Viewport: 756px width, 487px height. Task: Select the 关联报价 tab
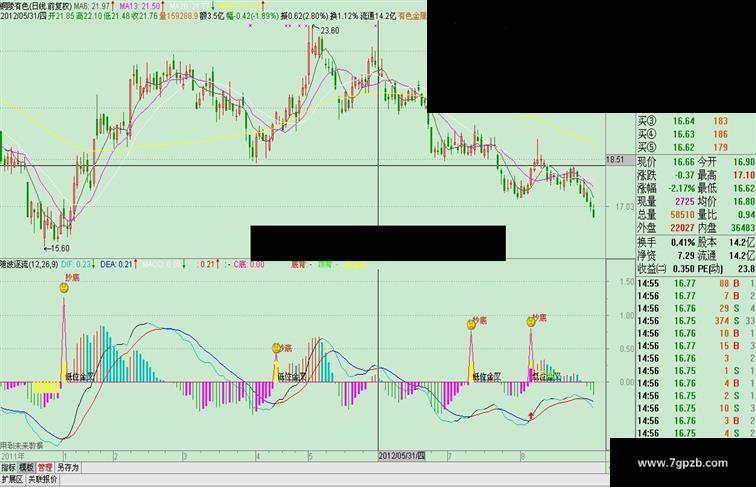click(42, 480)
